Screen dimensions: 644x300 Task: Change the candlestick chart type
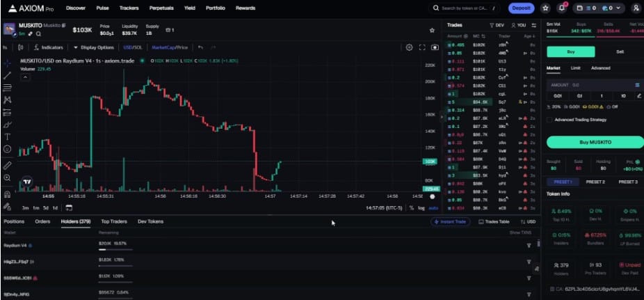pos(21,47)
